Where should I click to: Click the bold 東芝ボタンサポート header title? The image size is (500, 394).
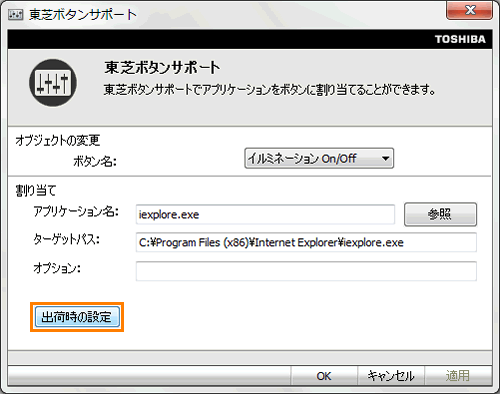(162, 68)
